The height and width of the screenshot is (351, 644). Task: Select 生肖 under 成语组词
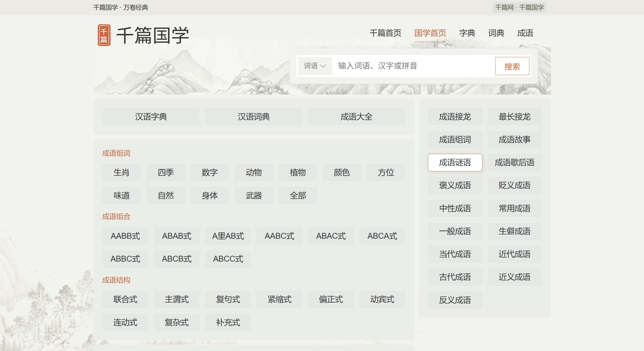tap(121, 172)
